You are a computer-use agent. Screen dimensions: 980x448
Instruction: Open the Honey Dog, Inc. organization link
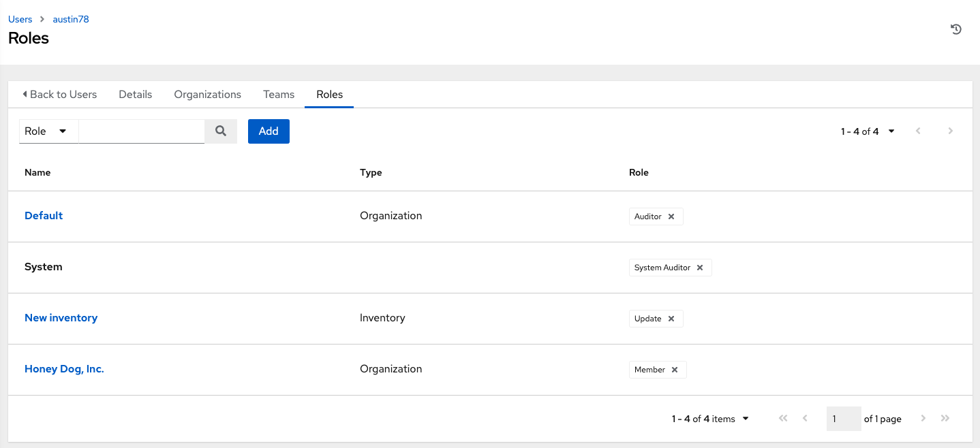point(64,369)
